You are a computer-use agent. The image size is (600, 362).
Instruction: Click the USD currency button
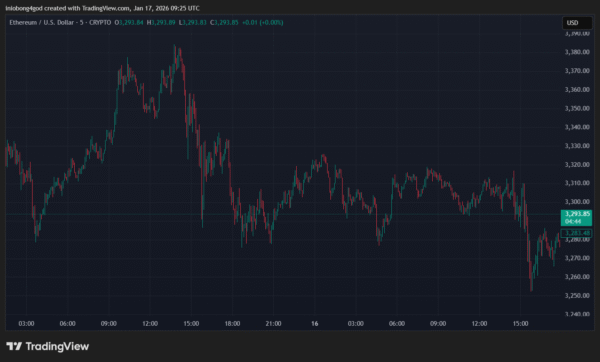coord(577,23)
